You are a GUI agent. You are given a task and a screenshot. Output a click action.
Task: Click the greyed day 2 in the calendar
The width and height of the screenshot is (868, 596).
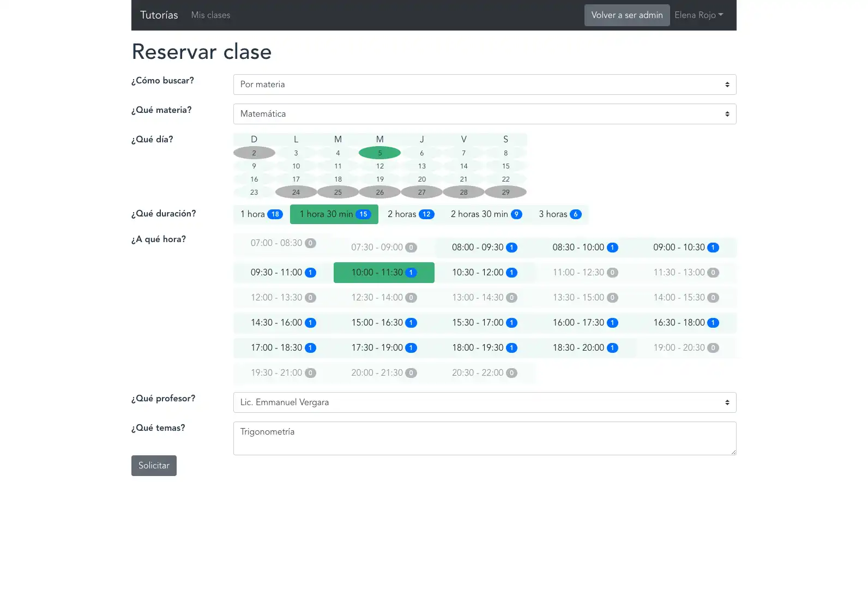point(254,153)
